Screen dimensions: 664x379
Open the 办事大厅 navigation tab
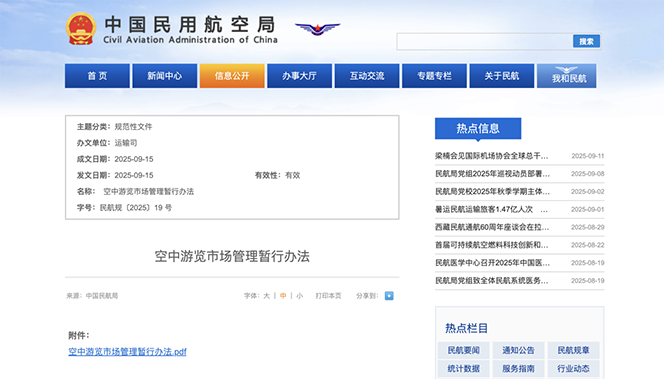[x=299, y=76]
